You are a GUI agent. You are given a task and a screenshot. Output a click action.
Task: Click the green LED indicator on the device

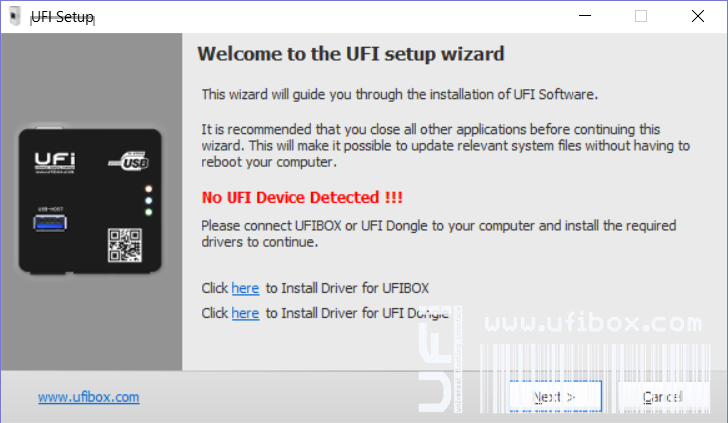tap(149, 212)
